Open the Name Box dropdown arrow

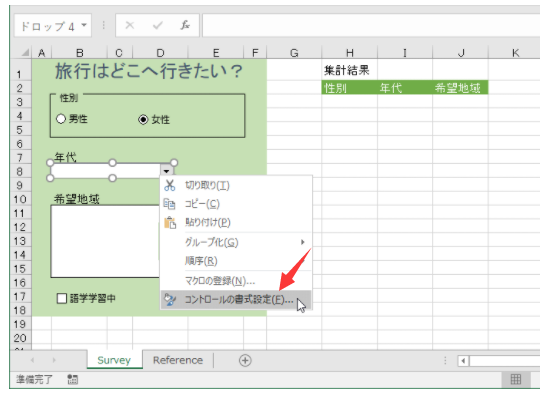84,25
